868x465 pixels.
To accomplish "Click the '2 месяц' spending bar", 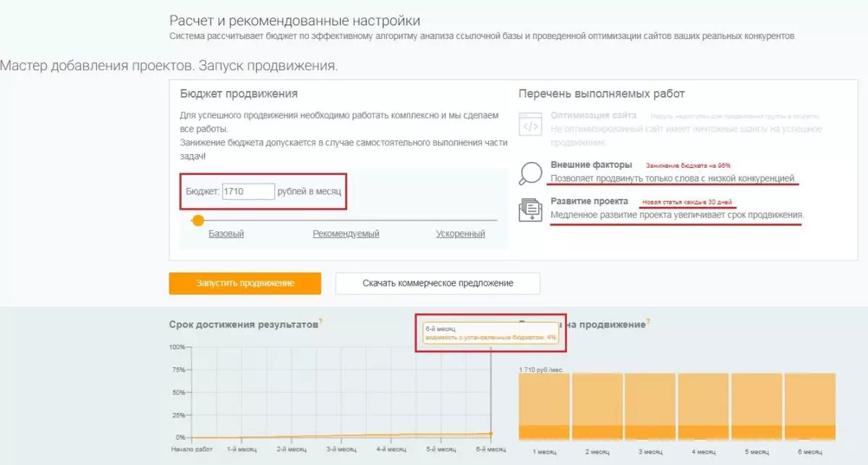I will pyautogui.click(x=597, y=406).
